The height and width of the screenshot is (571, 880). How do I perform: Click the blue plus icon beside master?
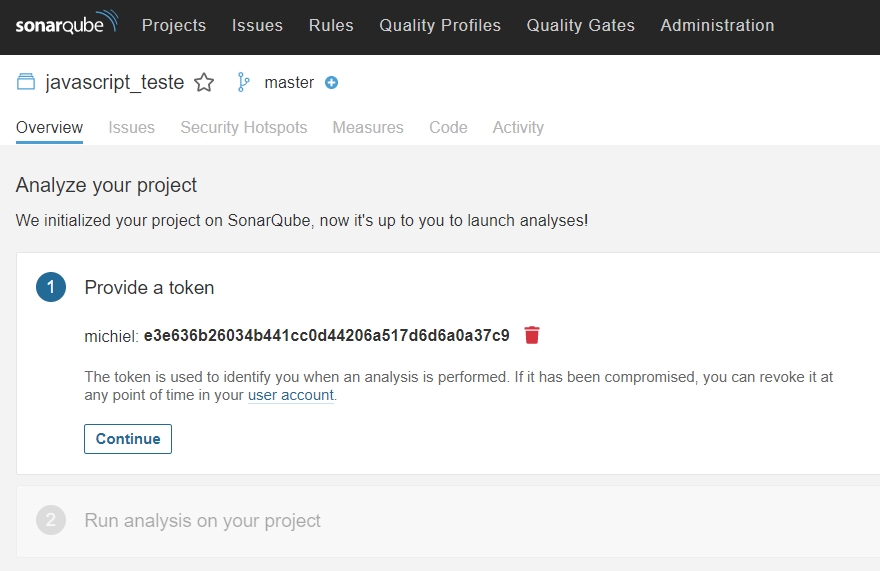click(x=332, y=83)
